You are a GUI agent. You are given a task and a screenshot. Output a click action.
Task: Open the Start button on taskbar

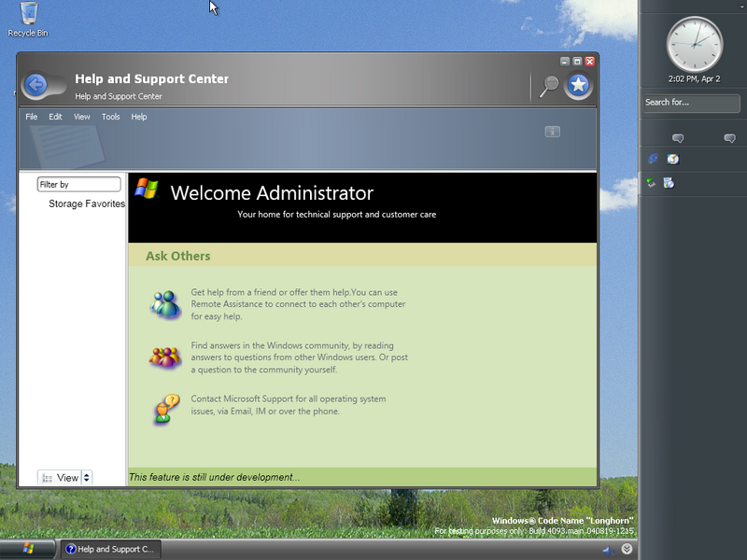coord(28,549)
